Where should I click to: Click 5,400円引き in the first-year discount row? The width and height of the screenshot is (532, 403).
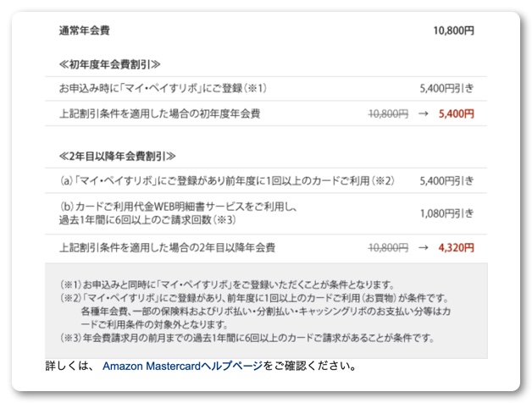[446, 88]
